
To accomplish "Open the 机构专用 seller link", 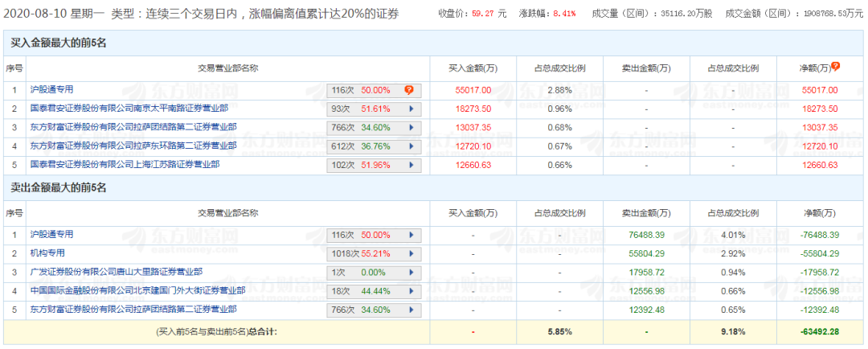I will click(49, 253).
